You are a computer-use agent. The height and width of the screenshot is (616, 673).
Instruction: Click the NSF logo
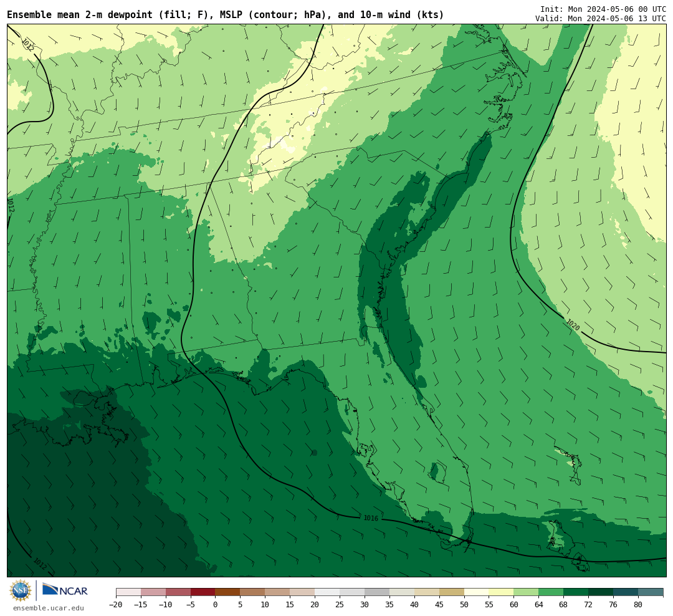point(20,590)
